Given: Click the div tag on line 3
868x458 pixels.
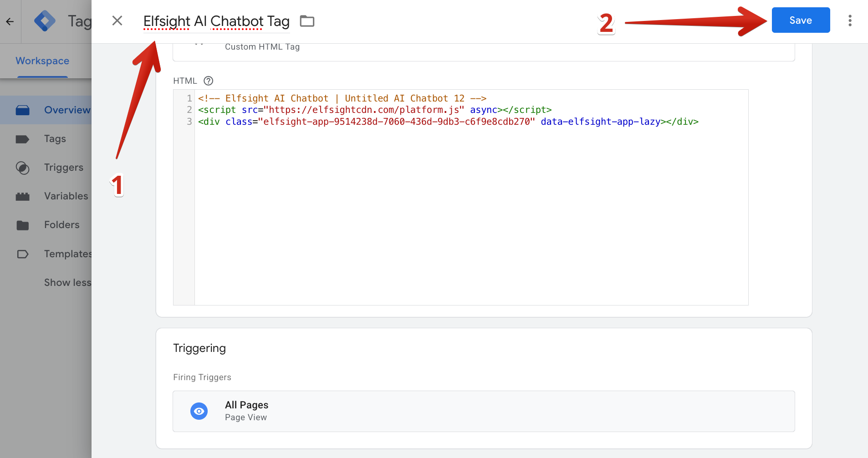Looking at the screenshot, I should 448,122.
